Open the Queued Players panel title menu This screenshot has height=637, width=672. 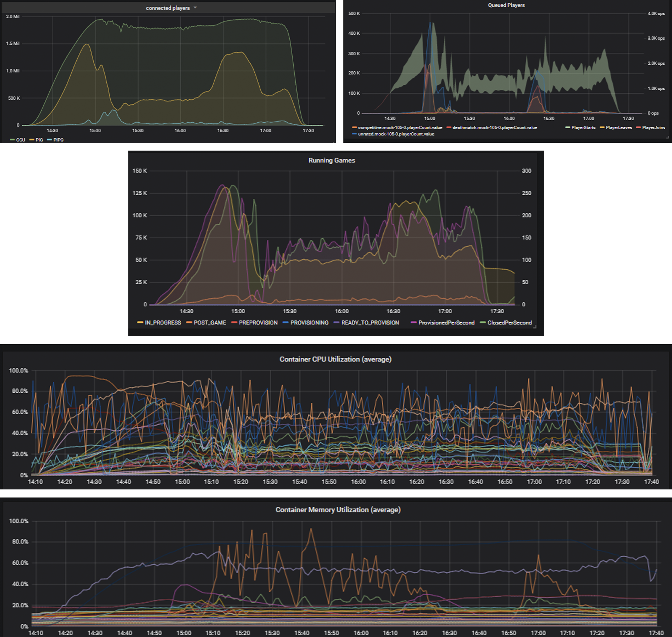[x=506, y=5]
